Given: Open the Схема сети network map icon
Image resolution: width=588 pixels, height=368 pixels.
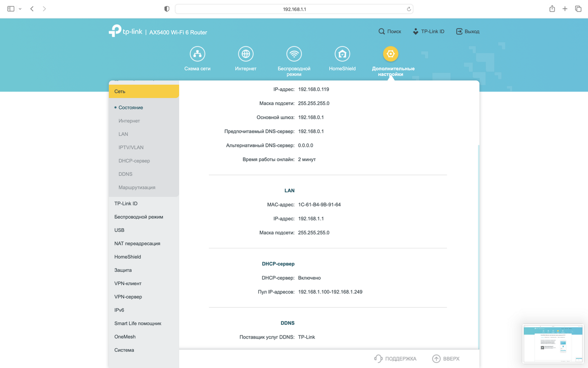Looking at the screenshot, I should pos(198,54).
